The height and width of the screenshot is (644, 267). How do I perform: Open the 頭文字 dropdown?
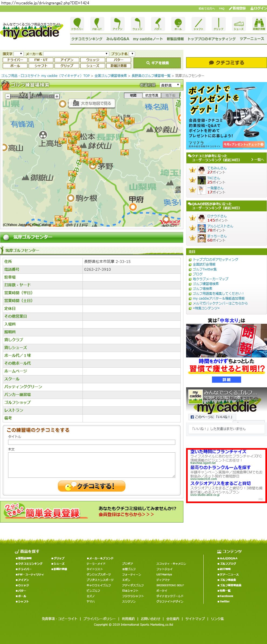(19, 54)
